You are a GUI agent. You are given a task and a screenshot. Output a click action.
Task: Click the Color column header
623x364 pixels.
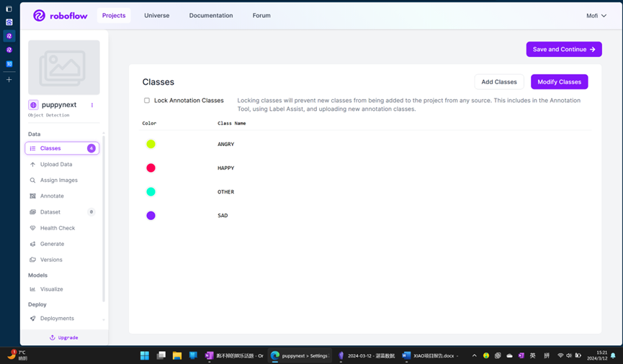click(149, 124)
